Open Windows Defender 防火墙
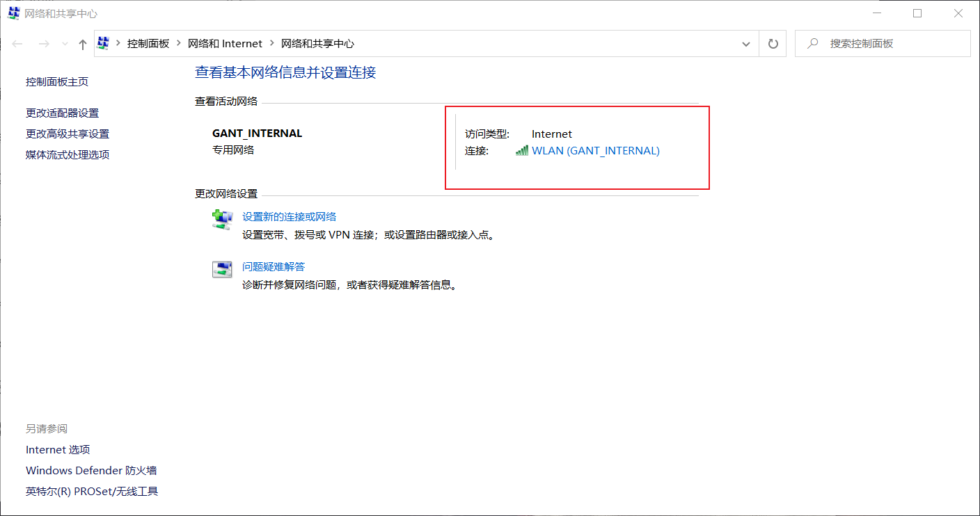 point(91,471)
